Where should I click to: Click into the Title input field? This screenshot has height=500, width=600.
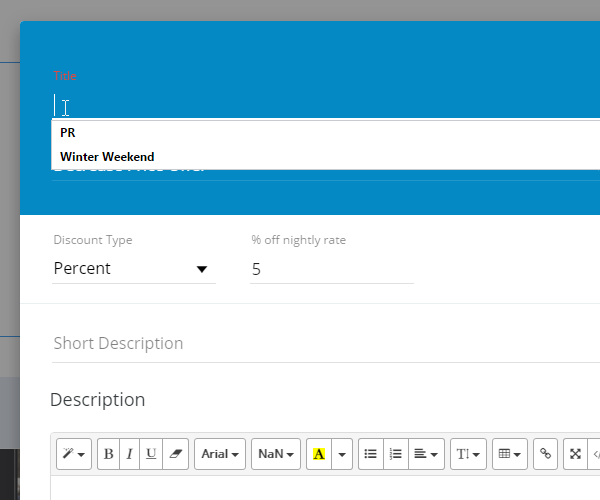tap(326, 105)
